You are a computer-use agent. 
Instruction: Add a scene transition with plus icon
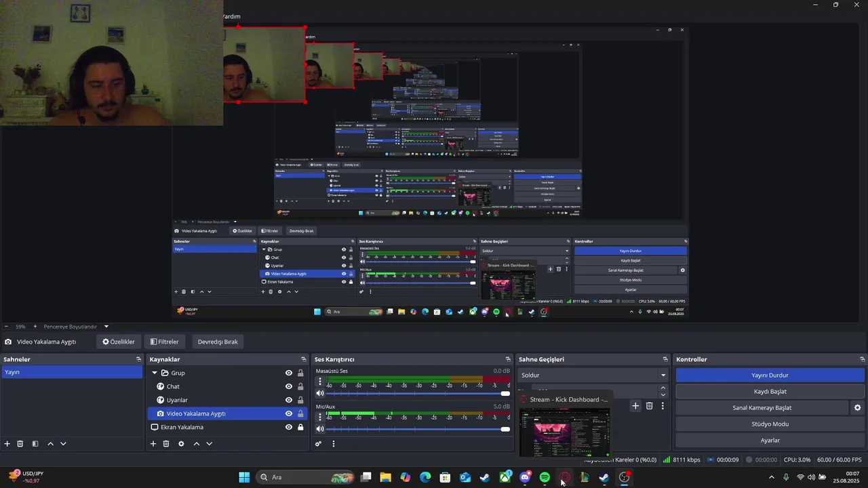click(635, 406)
